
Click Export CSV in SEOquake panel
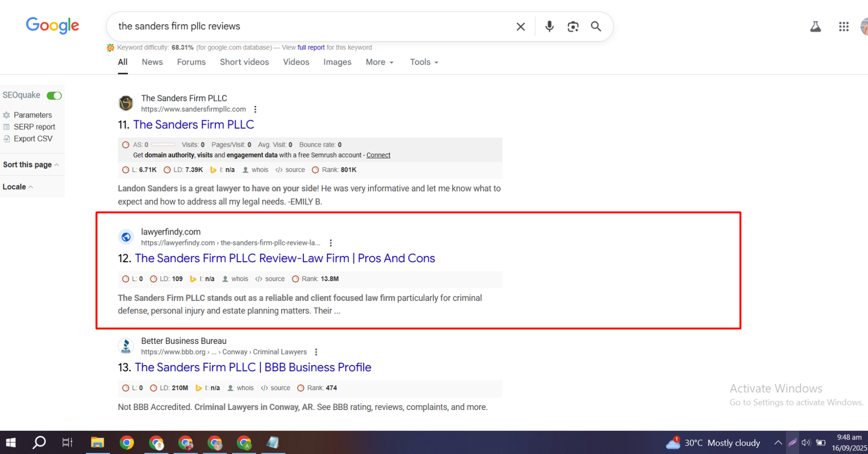point(33,138)
